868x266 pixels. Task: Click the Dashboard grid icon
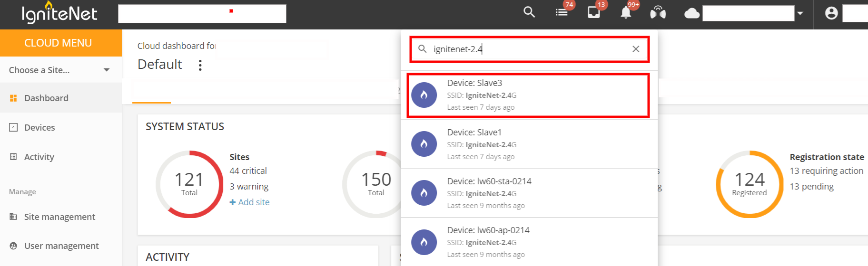(13, 98)
